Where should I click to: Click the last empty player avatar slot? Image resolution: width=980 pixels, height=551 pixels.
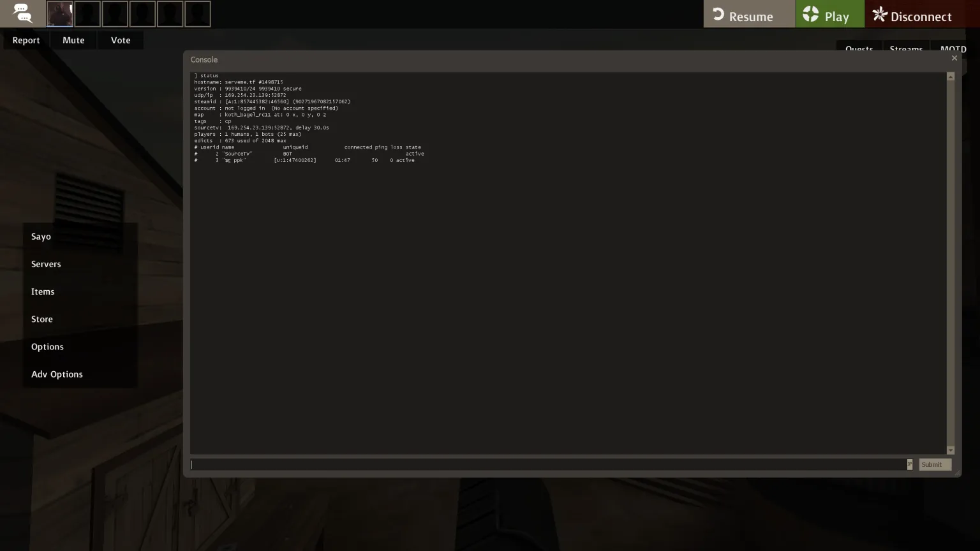[x=197, y=14]
